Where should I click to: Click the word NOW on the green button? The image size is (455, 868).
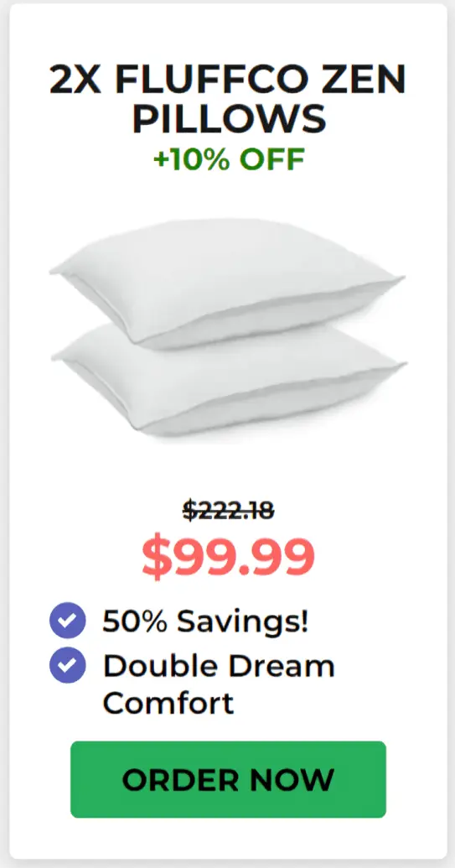click(x=292, y=780)
